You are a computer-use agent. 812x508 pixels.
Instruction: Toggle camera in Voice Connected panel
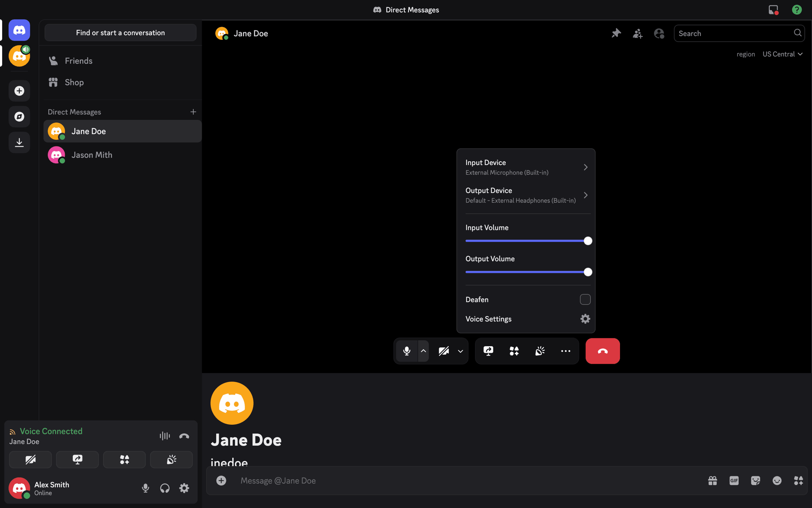click(30, 460)
